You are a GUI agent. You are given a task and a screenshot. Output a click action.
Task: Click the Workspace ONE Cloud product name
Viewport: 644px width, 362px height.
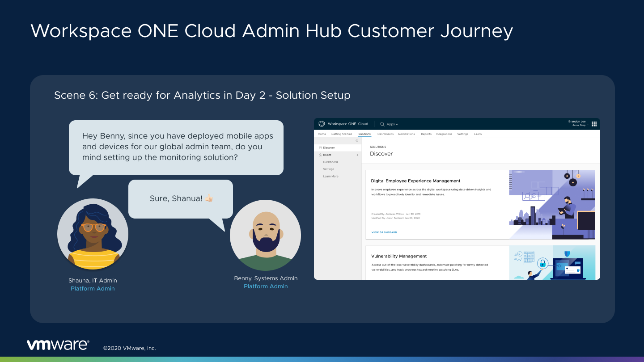tap(348, 124)
